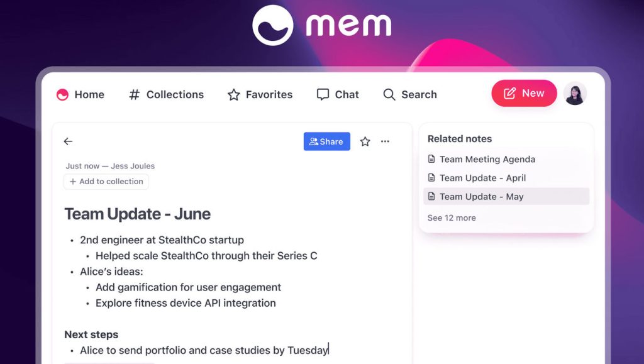Click the Mem logo Home icon
The image size is (644, 364).
[x=62, y=95]
